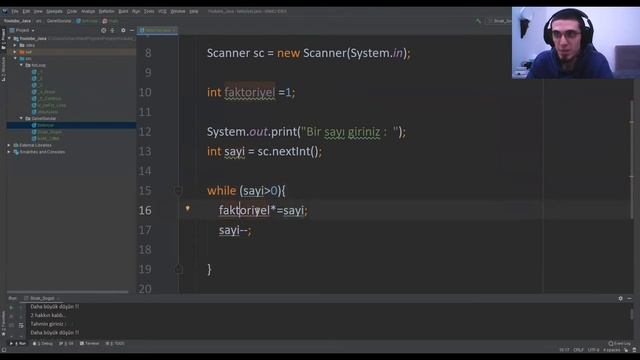
Task: Open the View menu
Action: (38, 11)
